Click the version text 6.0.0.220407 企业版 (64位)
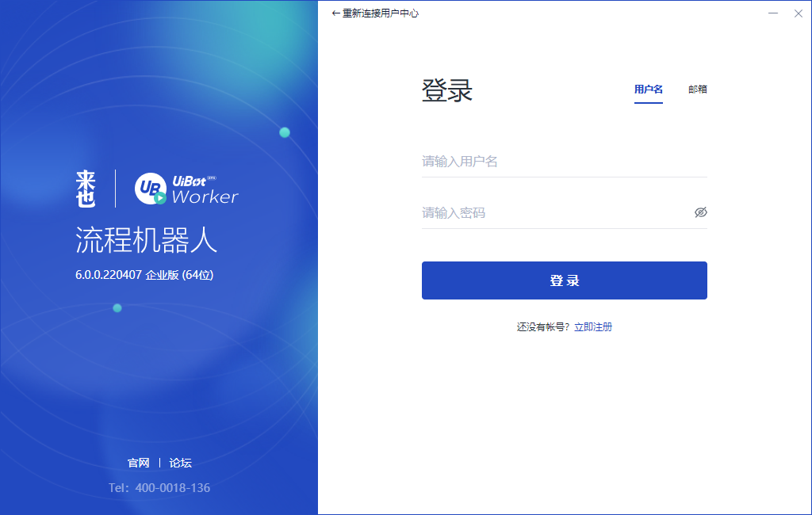This screenshot has width=812, height=515. tap(144, 275)
